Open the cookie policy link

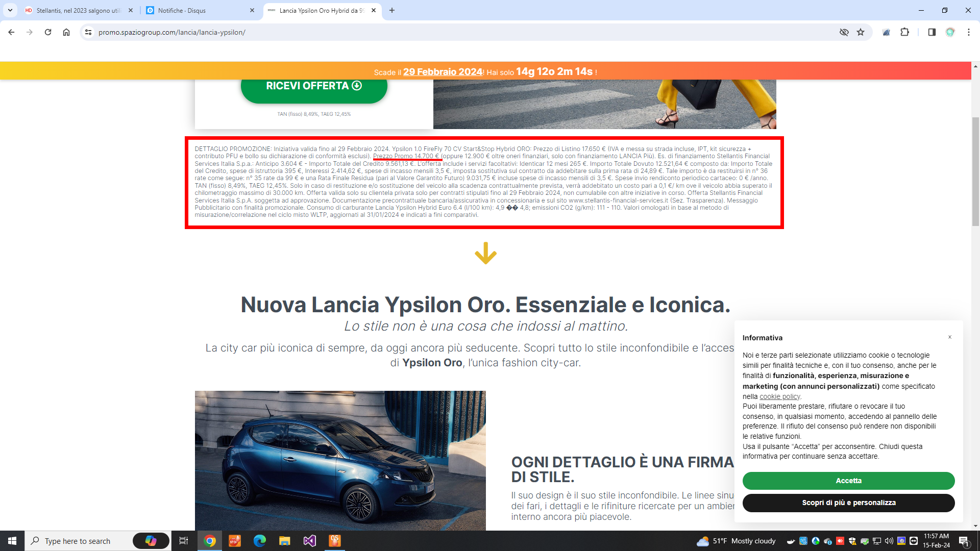tap(779, 396)
